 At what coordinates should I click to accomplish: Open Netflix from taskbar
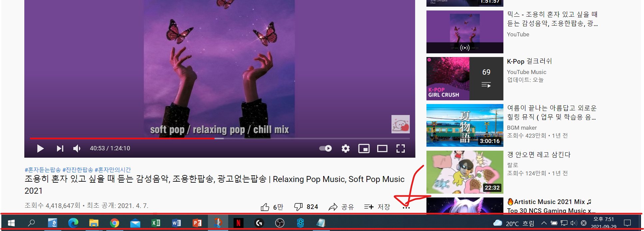click(x=238, y=223)
